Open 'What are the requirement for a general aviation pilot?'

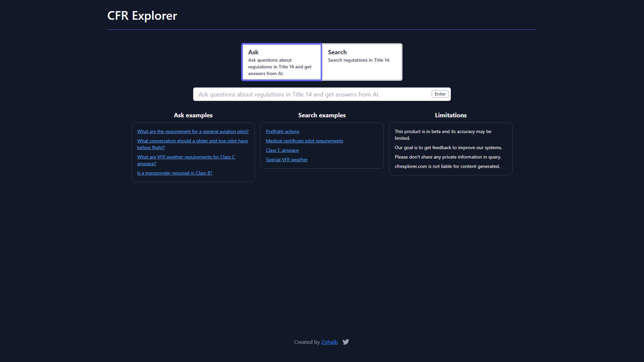coord(193,132)
